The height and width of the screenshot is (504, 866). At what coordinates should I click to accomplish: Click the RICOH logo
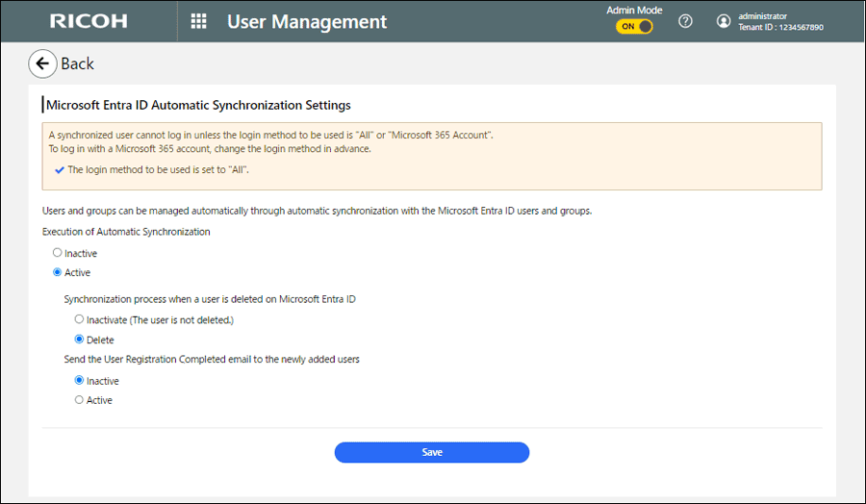click(88, 21)
